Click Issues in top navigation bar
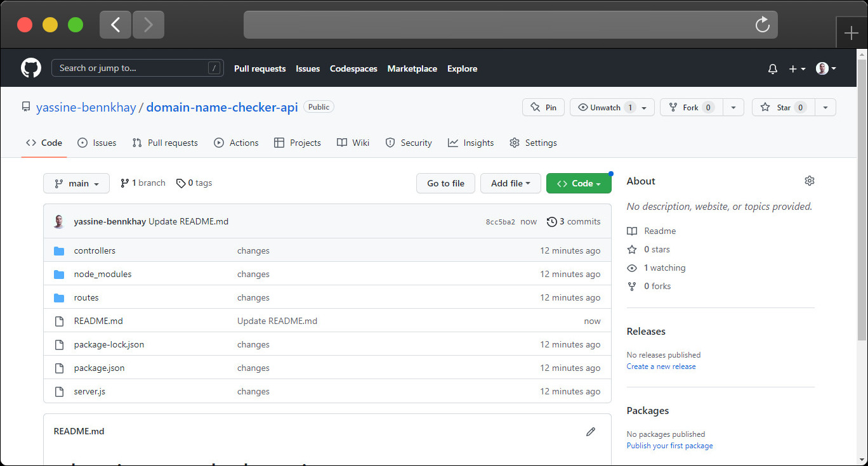The width and height of the screenshot is (868, 466). click(x=308, y=68)
